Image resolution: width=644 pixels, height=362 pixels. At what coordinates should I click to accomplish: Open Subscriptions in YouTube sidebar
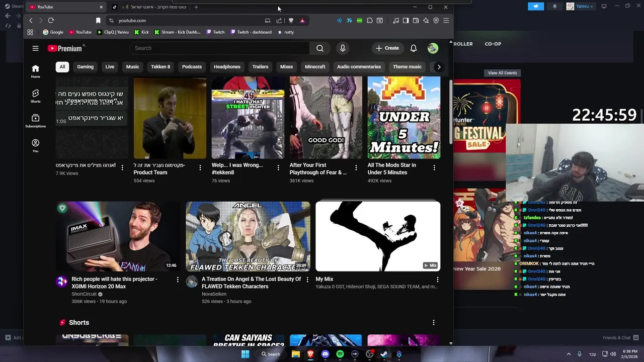(35, 121)
